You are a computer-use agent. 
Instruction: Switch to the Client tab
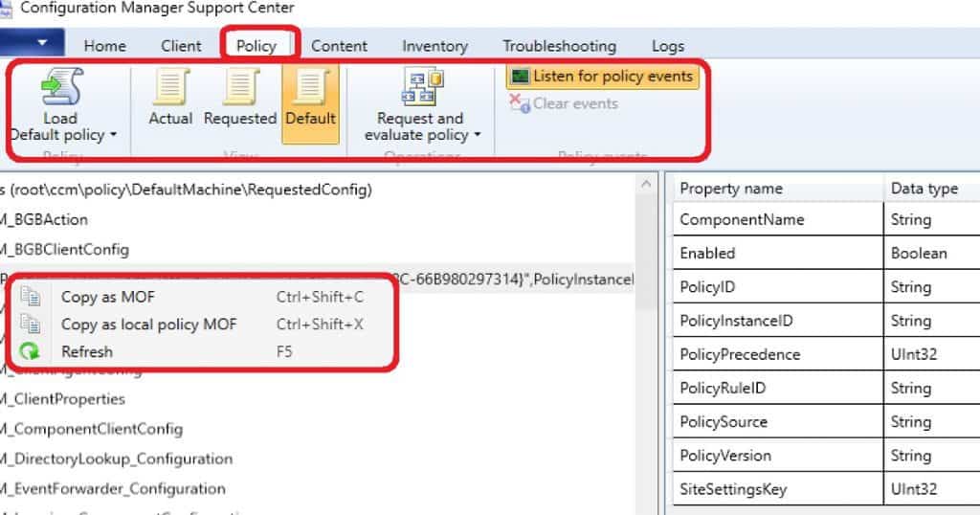click(181, 46)
